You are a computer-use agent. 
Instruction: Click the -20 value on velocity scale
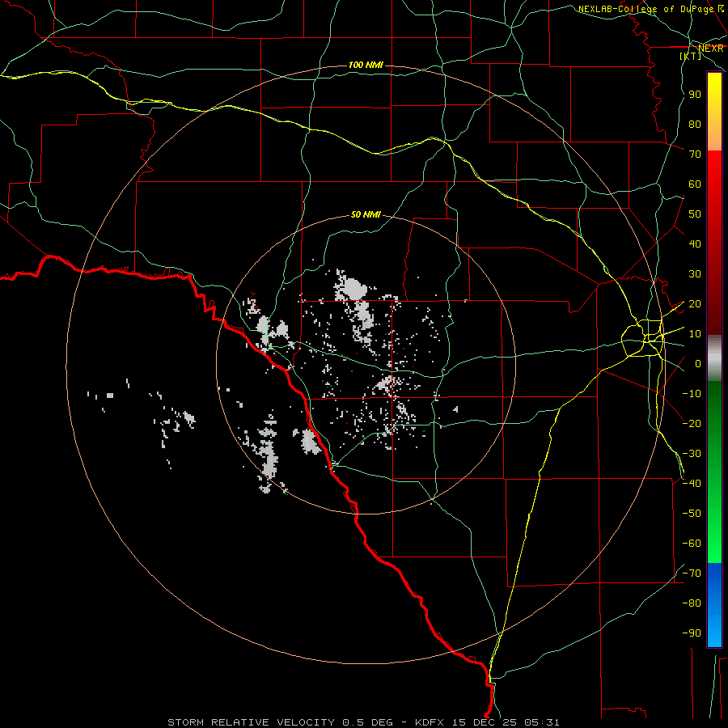coord(692,423)
